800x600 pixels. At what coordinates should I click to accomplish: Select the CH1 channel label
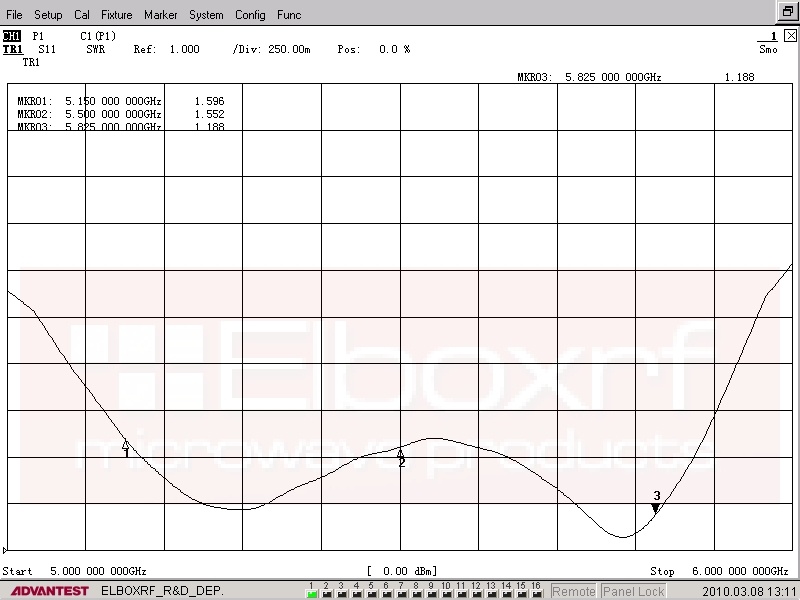[12, 36]
